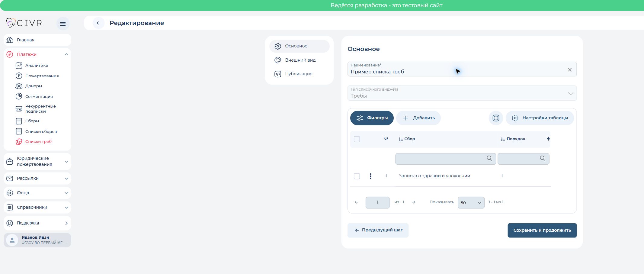Viewport: 644px width, 274px height.
Task: Click Сохранить и продолжить
Action: tap(542, 230)
